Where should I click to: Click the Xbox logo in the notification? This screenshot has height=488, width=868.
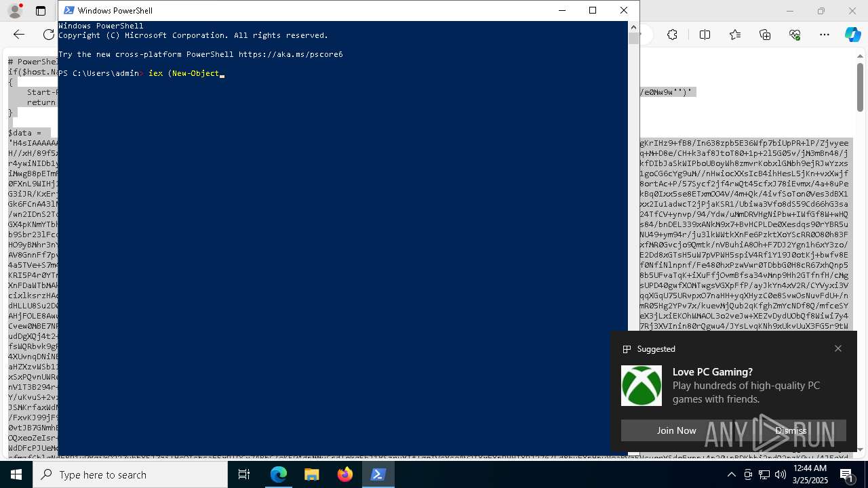[x=642, y=386]
